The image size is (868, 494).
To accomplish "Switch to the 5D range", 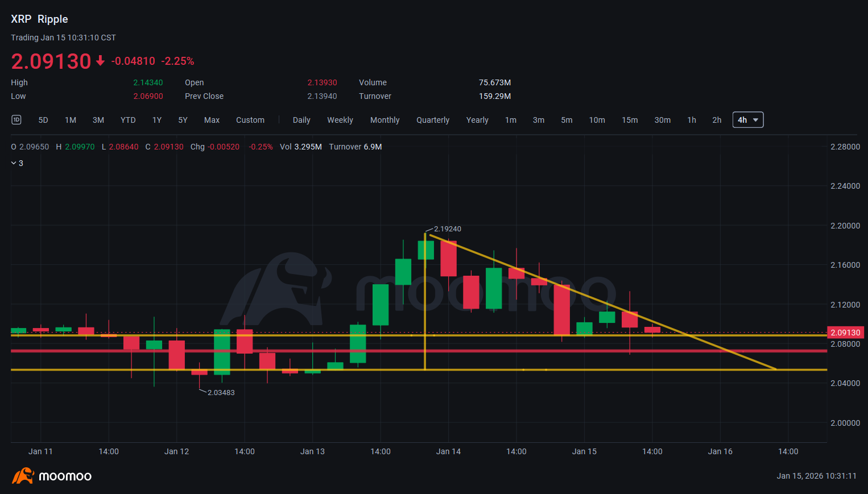I will click(43, 120).
